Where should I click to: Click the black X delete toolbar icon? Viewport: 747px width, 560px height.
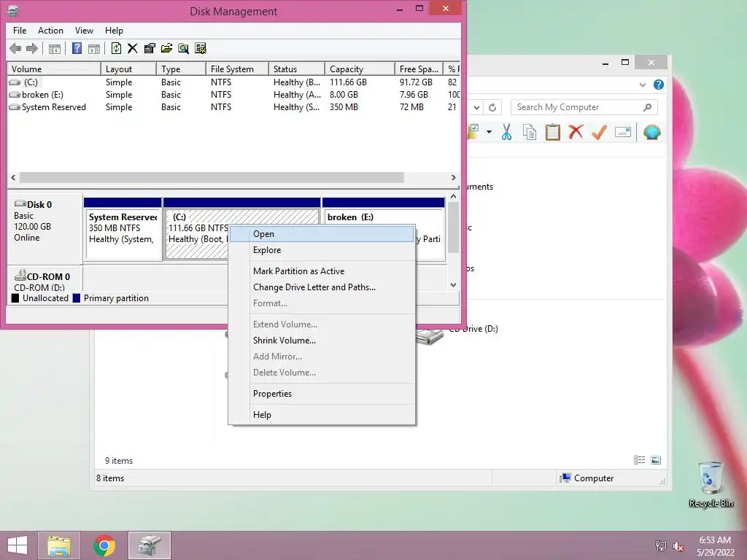133,48
